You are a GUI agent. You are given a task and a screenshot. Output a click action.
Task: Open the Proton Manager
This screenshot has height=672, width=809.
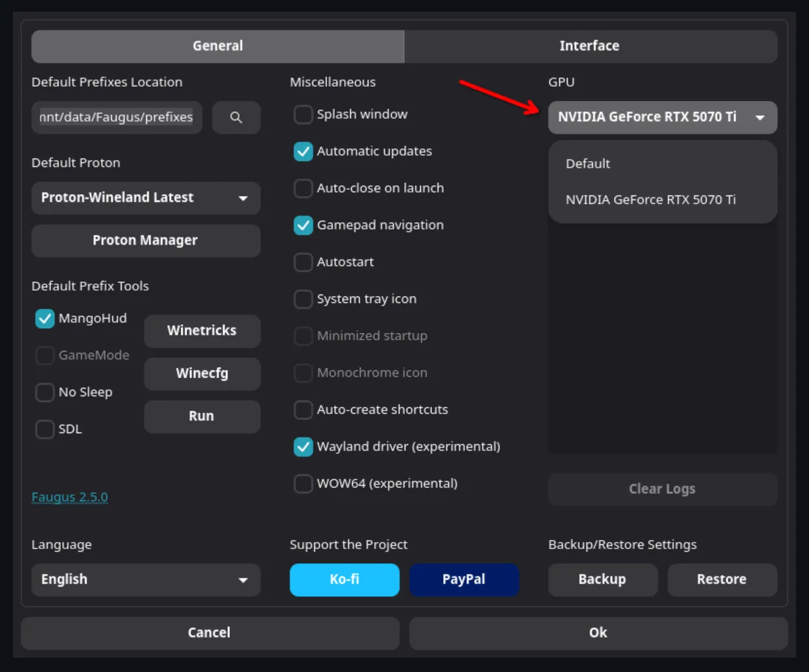click(146, 240)
